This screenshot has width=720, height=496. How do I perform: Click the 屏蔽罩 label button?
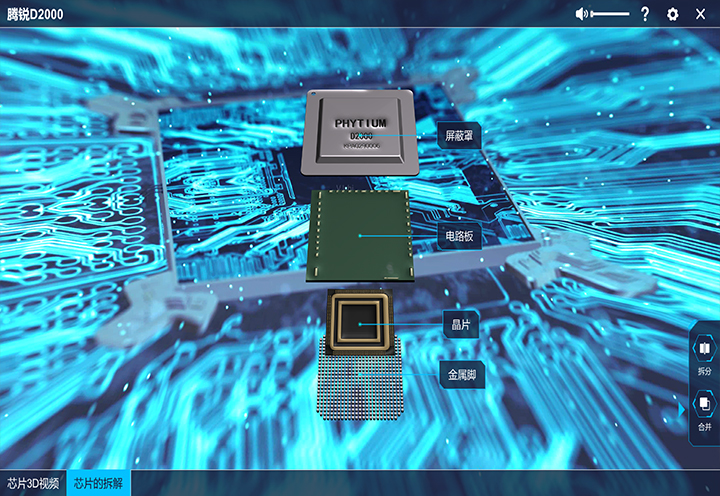point(459,135)
